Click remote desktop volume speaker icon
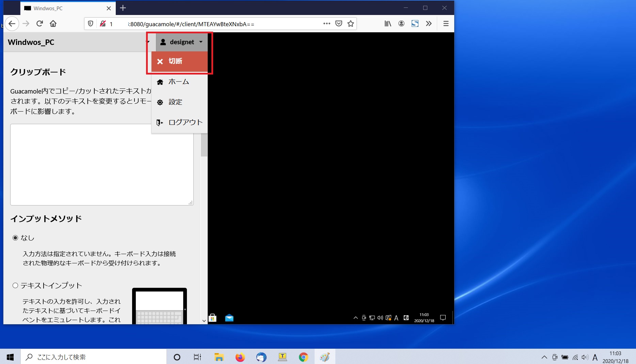Image resolution: width=636 pixels, height=364 pixels. coord(380,318)
